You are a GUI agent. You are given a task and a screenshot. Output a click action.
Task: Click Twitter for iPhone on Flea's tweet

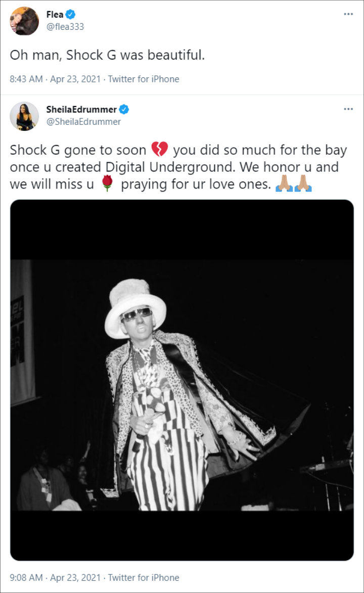click(144, 79)
